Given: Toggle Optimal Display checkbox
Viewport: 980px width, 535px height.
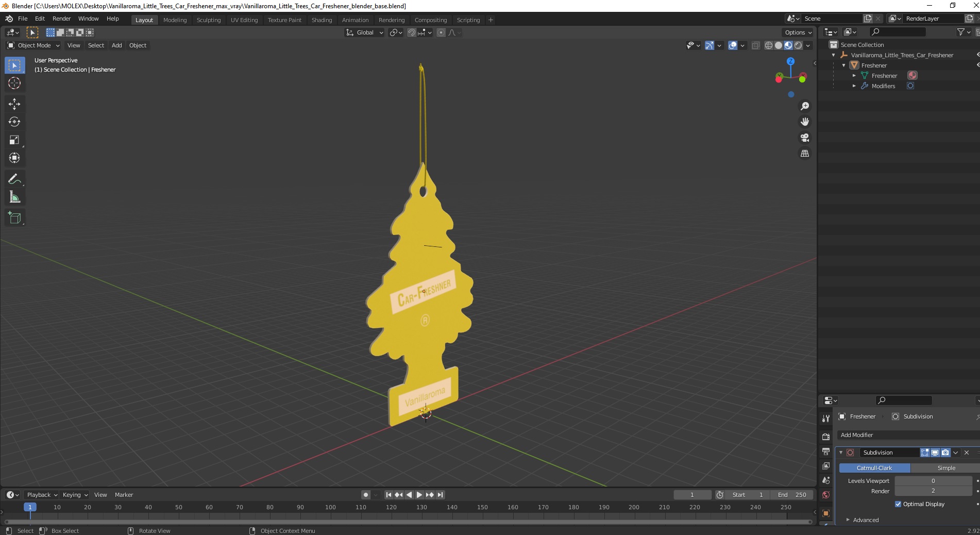Looking at the screenshot, I should point(898,504).
